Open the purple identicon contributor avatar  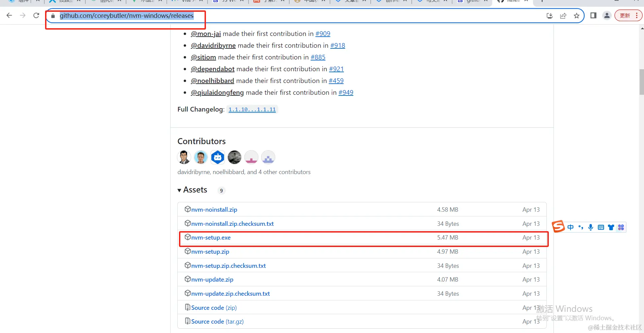tap(268, 157)
